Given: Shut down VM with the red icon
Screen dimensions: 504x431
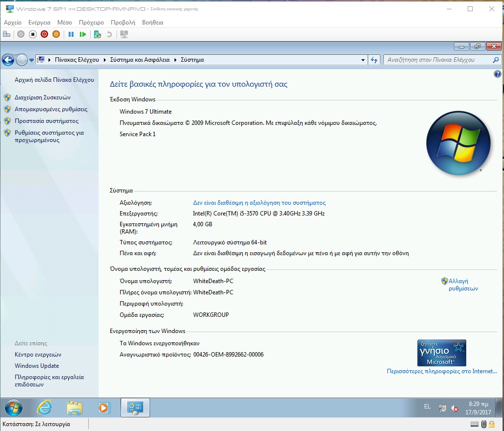Looking at the screenshot, I should [x=44, y=34].
